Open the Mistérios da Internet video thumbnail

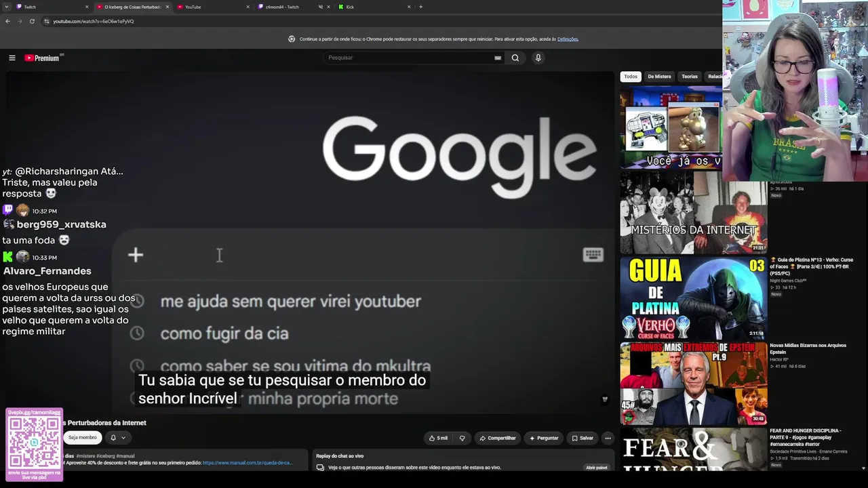[x=693, y=212]
